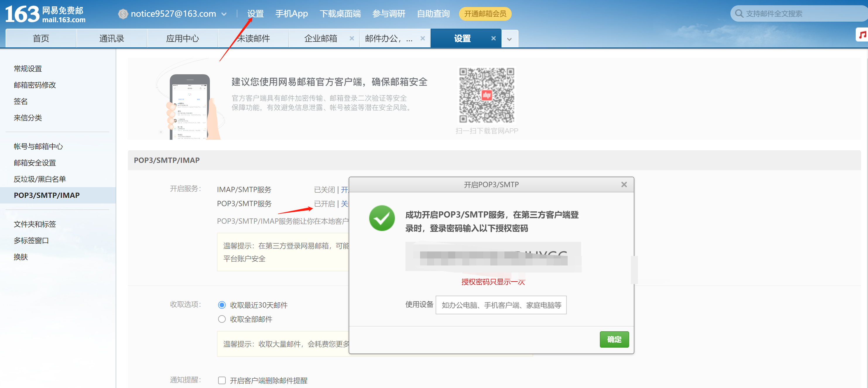Viewport: 868px width, 388px height.
Task: Close the 开启POP3/SMTP dialog
Action: point(624,184)
